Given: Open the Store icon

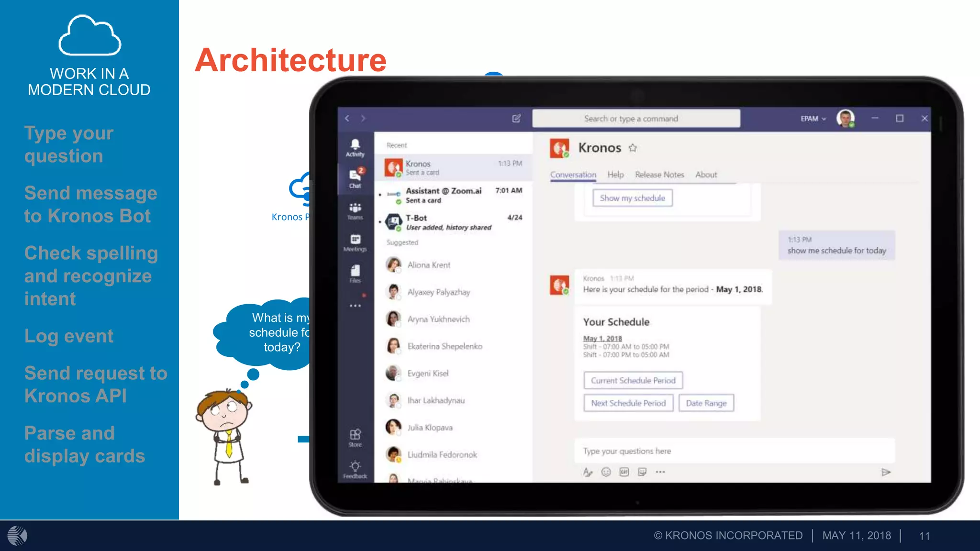Looking at the screenshot, I should point(355,438).
